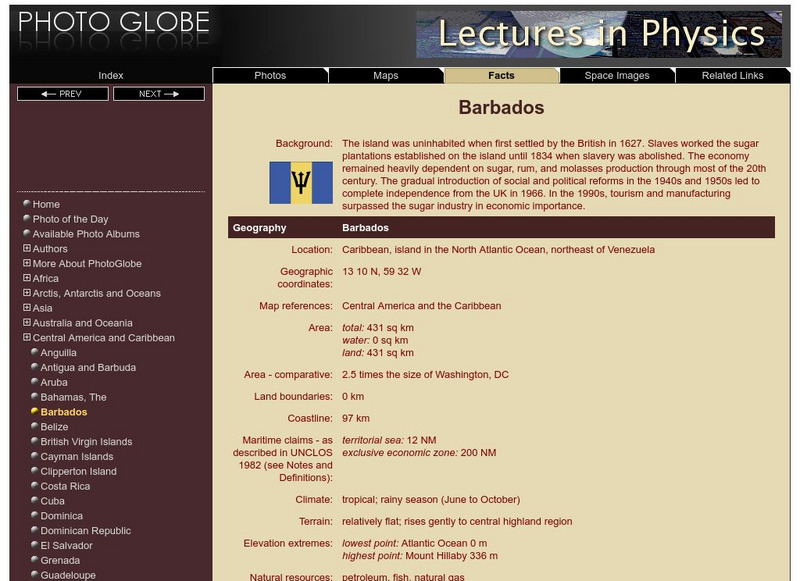This screenshot has width=800, height=581.
Task: Click the Index heading
Action: [x=111, y=75]
